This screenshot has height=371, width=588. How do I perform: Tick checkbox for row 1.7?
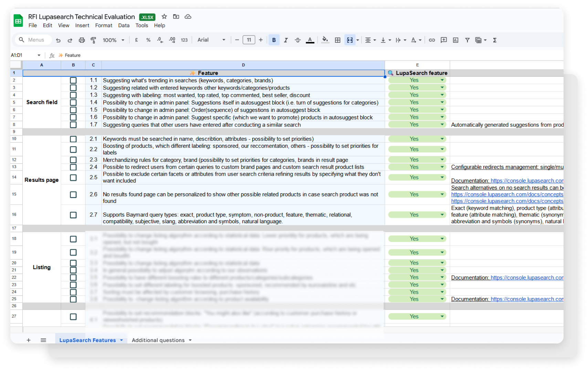point(73,125)
